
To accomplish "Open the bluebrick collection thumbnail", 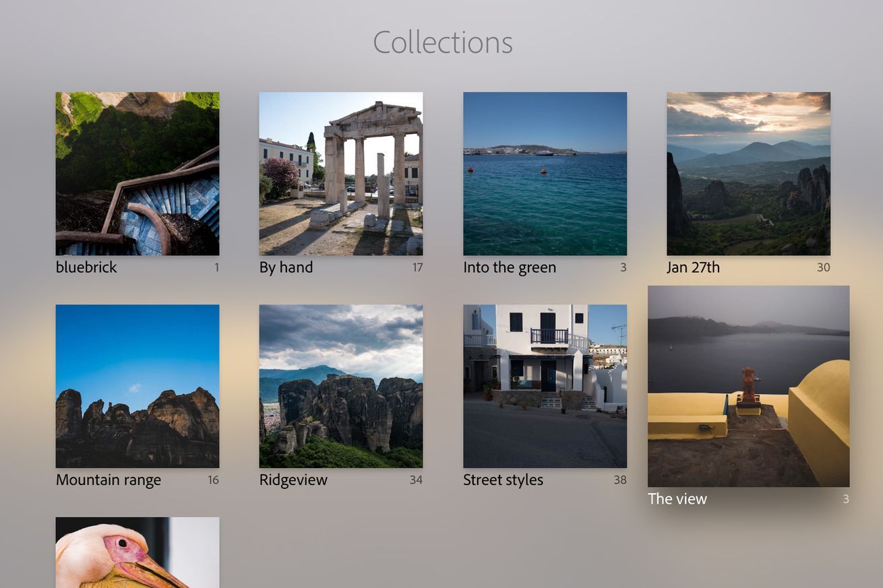I will pyautogui.click(x=137, y=173).
